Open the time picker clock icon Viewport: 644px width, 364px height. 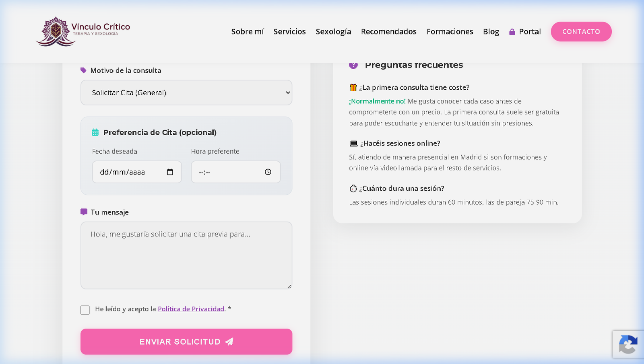[268, 172]
